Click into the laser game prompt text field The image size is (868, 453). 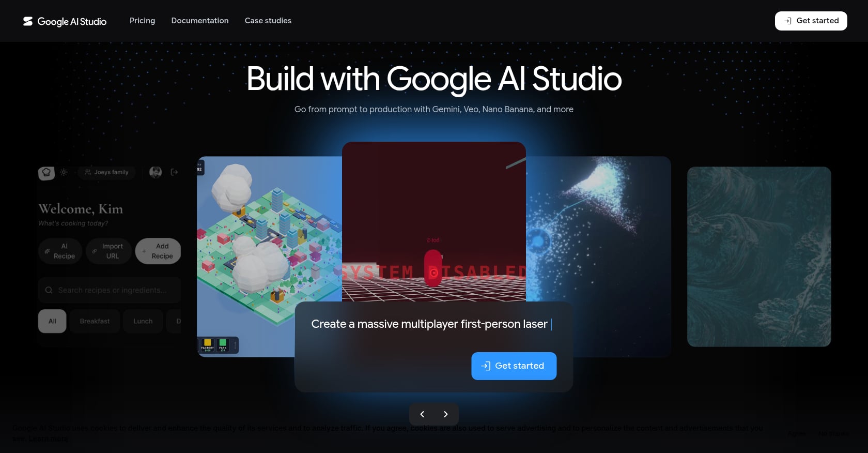431,324
